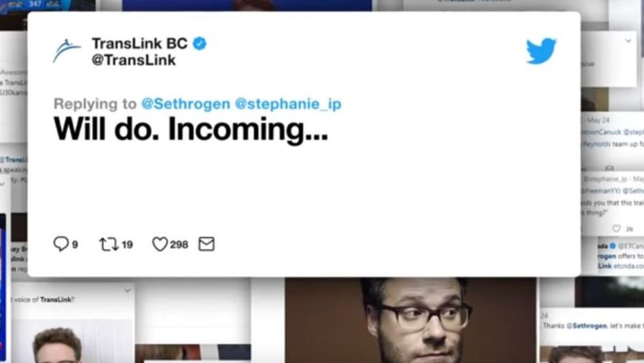Click the TransLink profile avatar logo
Screen dimensions: 644x363
tap(66, 51)
